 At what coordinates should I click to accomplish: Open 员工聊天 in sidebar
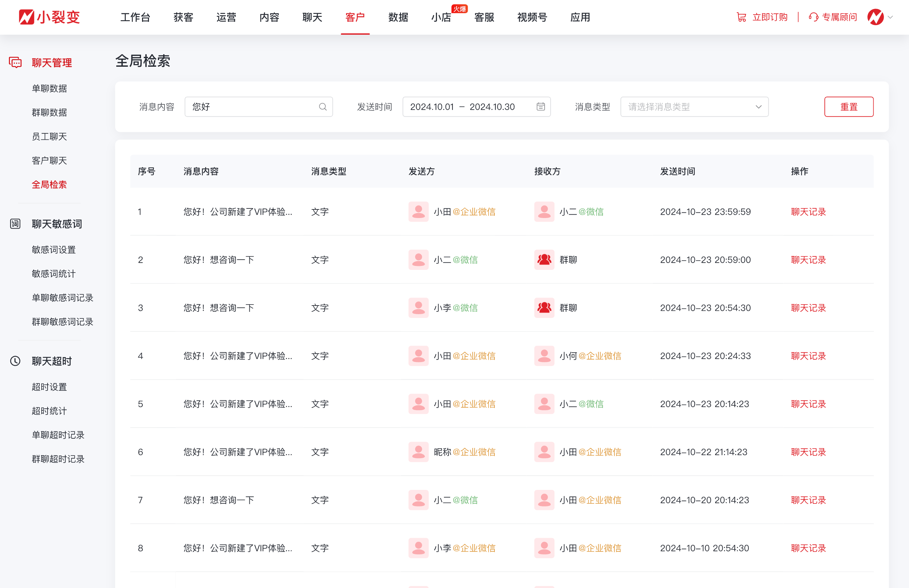pos(49,137)
